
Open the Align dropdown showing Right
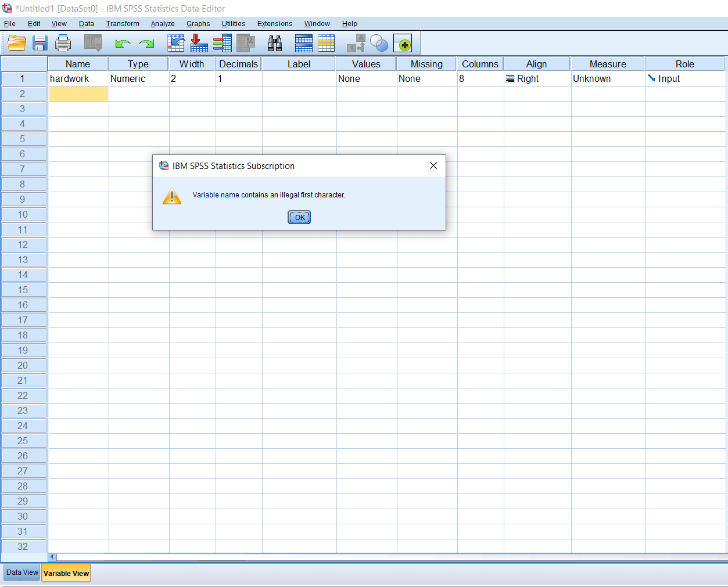[536, 78]
